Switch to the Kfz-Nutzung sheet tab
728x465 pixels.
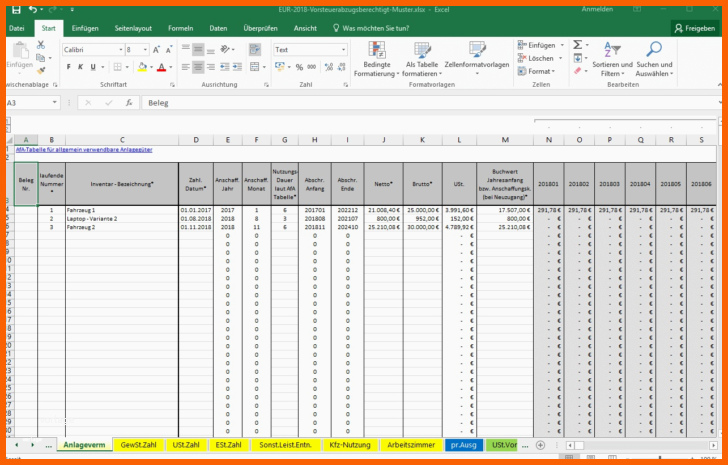(x=350, y=445)
